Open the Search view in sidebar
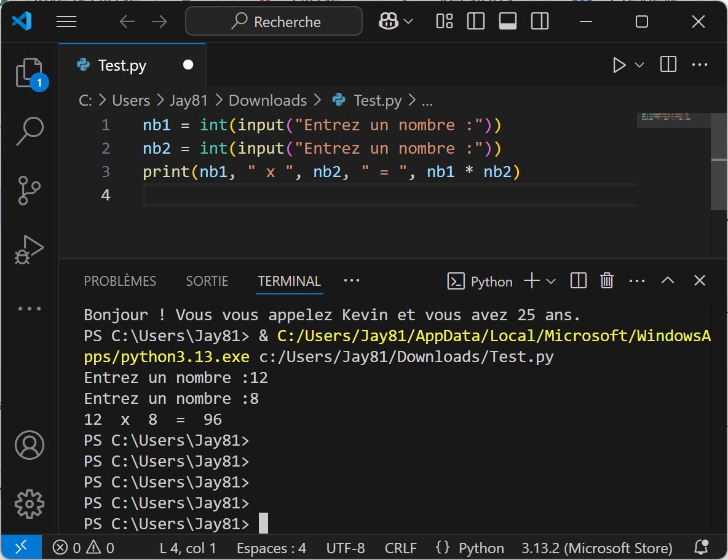Screen dimensions: 728x560 tap(29, 130)
